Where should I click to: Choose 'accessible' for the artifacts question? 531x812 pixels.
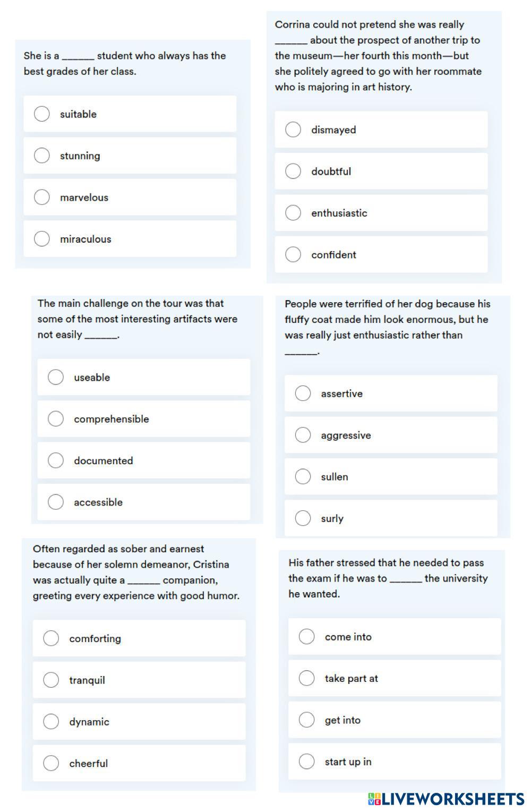(56, 502)
